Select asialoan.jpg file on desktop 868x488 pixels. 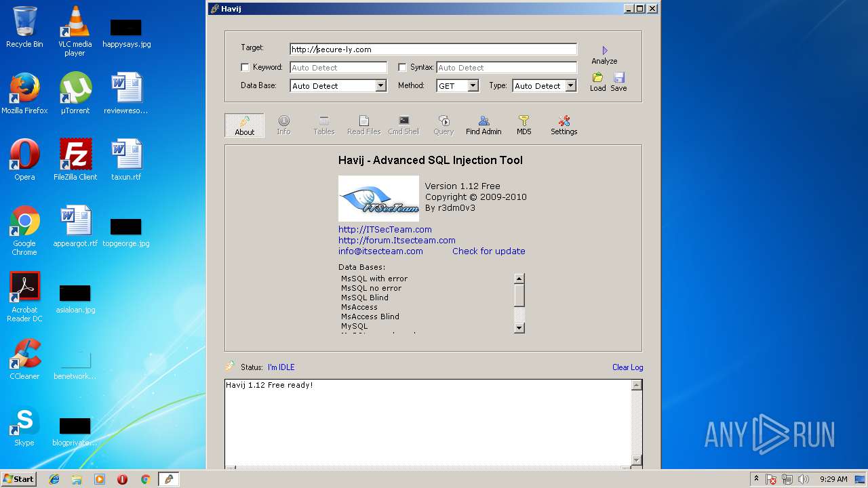click(75, 298)
